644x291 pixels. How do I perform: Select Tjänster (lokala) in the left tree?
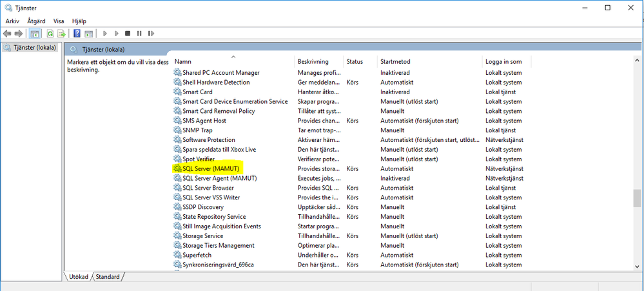tap(35, 48)
